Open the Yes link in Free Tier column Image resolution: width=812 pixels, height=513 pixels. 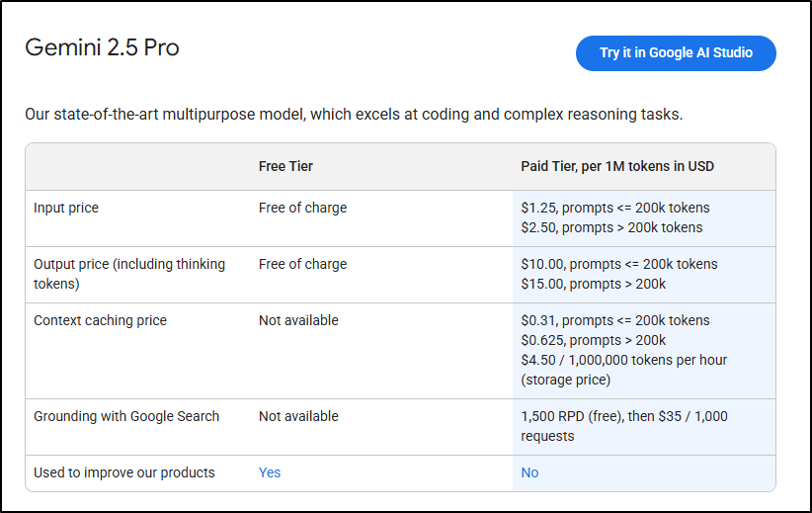click(270, 472)
